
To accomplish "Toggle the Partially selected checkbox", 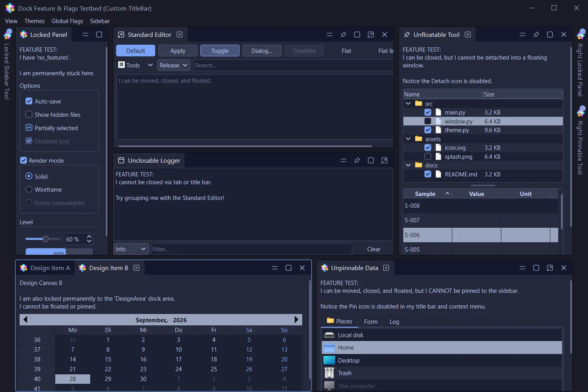I will click(x=29, y=128).
